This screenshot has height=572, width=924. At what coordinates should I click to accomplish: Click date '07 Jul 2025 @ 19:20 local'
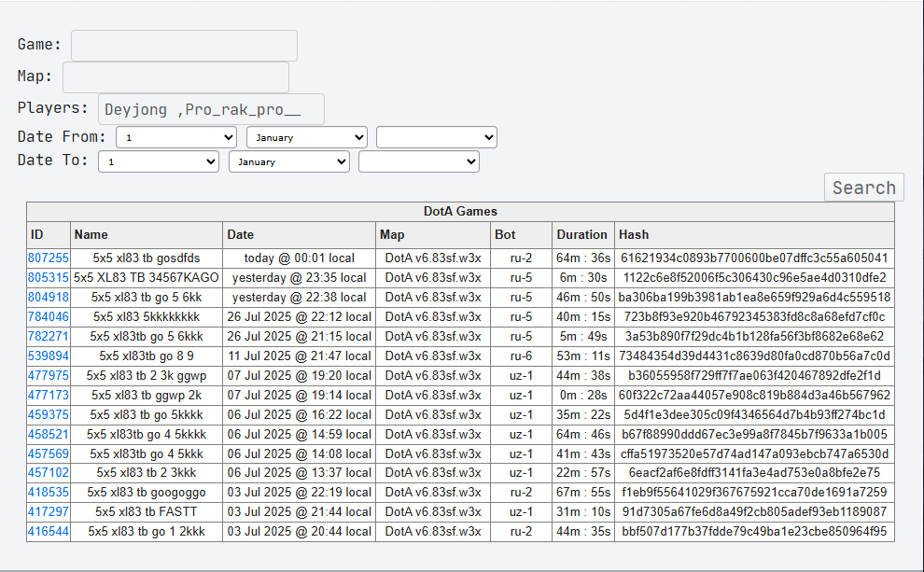300,375
